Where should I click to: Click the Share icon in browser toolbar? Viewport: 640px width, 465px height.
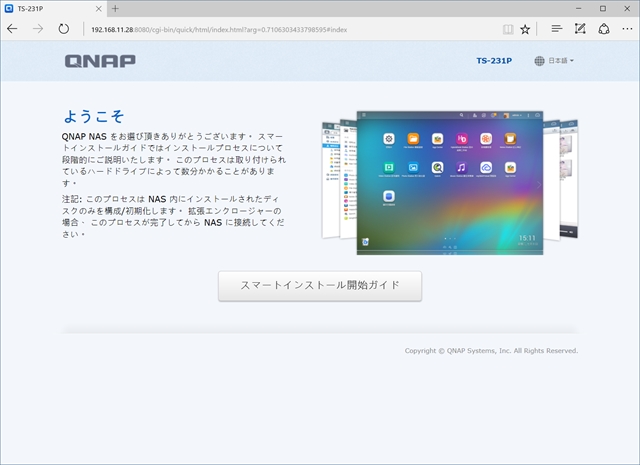coord(604,29)
